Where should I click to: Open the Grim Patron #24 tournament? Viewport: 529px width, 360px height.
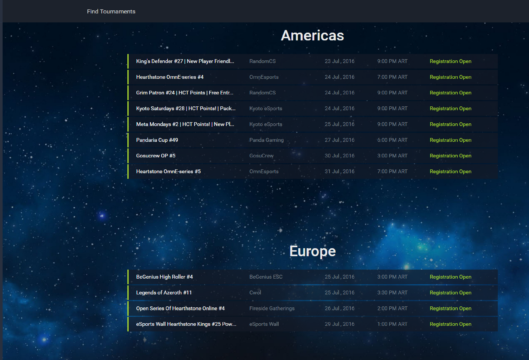click(x=185, y=93)
